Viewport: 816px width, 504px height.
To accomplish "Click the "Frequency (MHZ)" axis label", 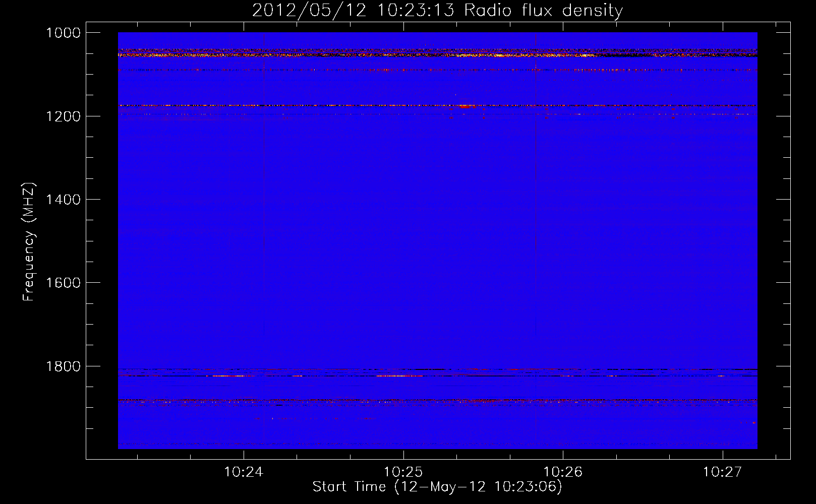I will (x=29, y=242).
